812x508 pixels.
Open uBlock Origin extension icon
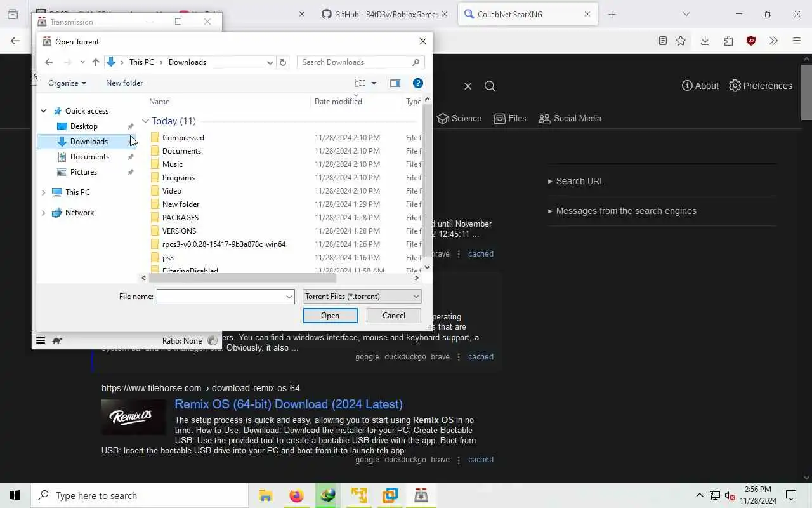pyautogui.click(x=751, y=41)
